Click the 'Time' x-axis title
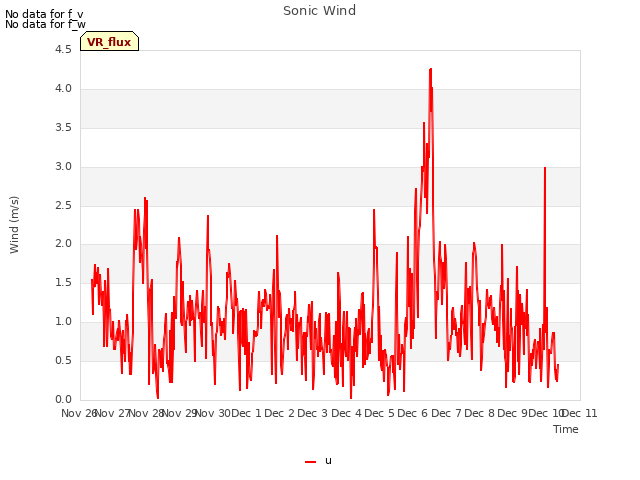The width and height of the screenshot is (640, 480). [566, 429]
